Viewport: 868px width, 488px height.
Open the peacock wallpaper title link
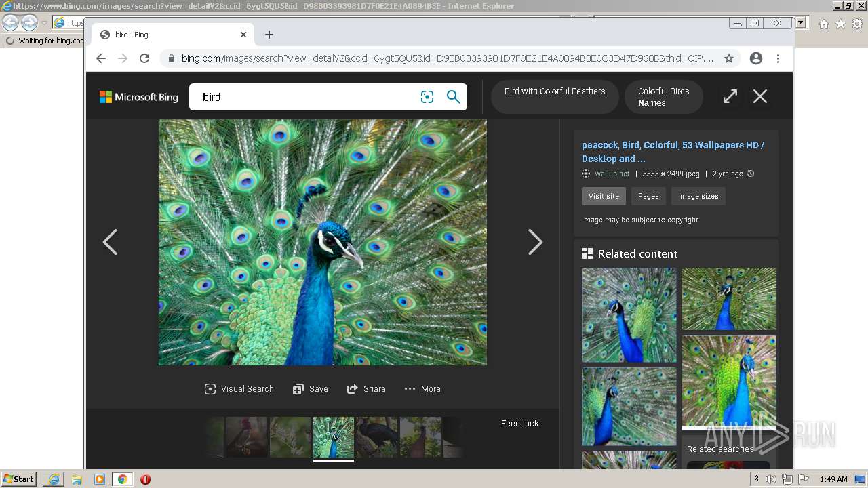click(673, 152)
